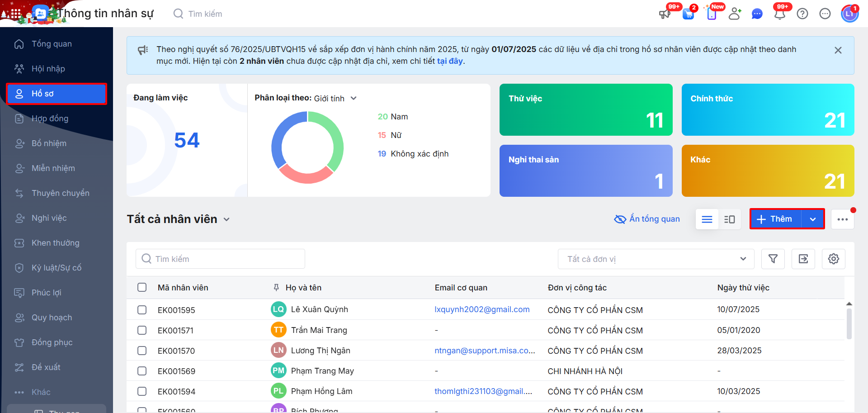
Task: Toggle the select-all checkbox in table header
Action: tap(142, 288)
